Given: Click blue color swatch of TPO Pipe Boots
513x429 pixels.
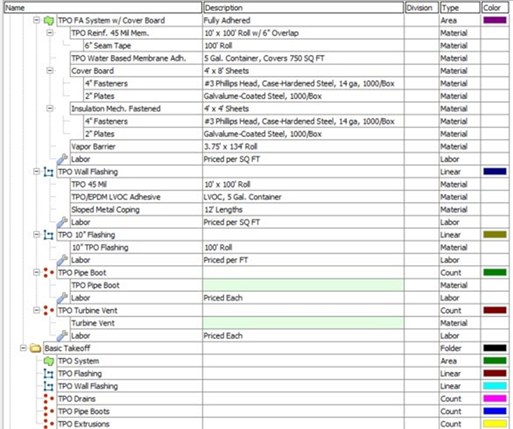Looking at the screenshot, I should point(495,411).
